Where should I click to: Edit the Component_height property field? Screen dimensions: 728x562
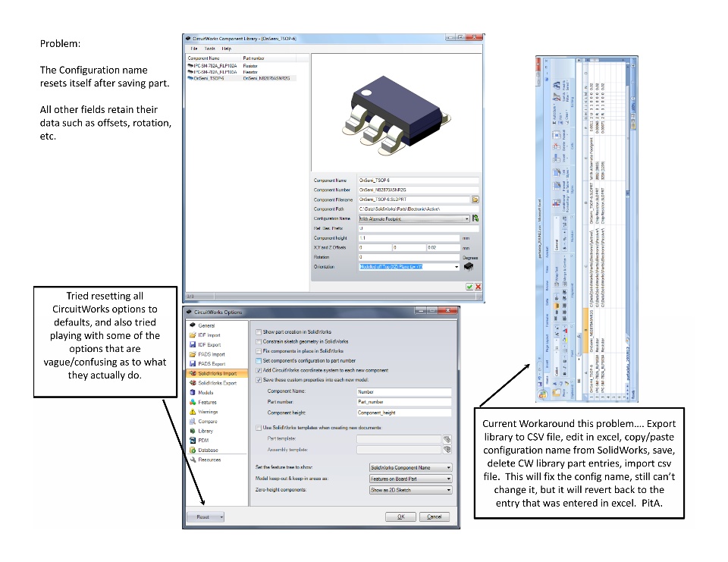[404, 413]
